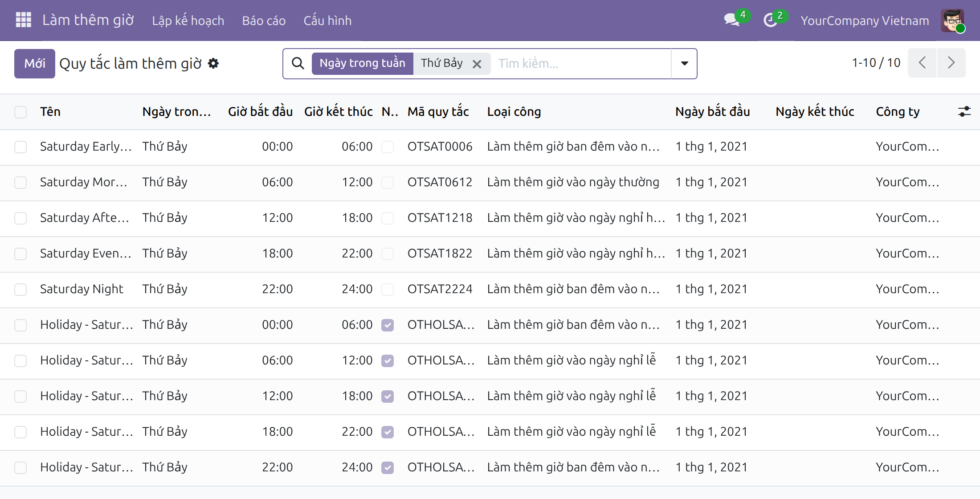This screenshot has height=499, width=980.
Task: Open YourCompany Vietnam company switcher
Action: pos(865,20)
